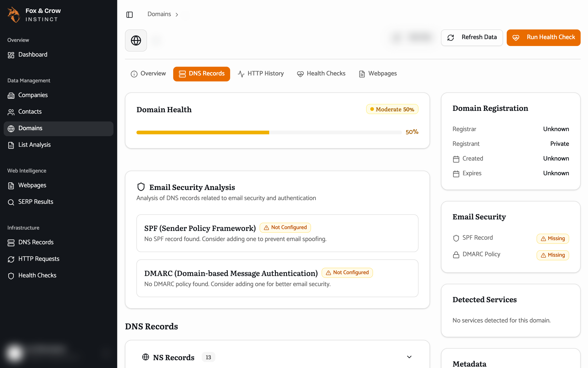Open the HTTP History tab

pos(261,74)
